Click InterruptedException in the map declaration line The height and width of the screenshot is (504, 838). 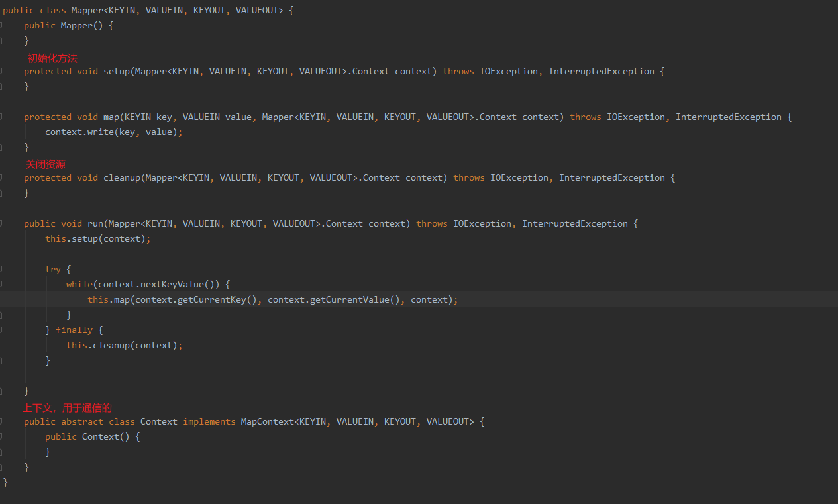(x=729, y=117)
